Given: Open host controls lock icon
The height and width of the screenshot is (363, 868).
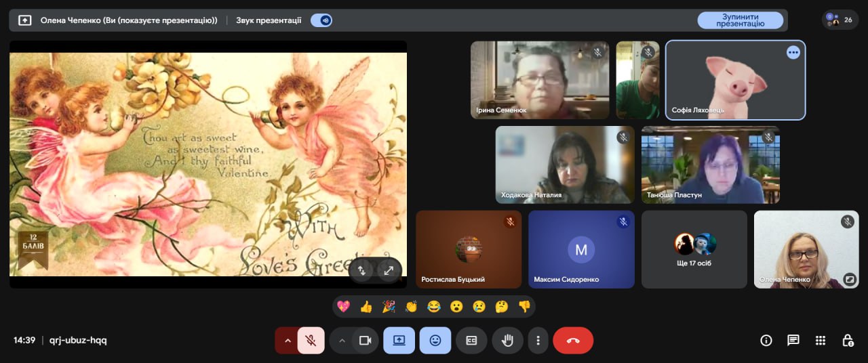Looking at the screenshot, I should tap(848, 341).
